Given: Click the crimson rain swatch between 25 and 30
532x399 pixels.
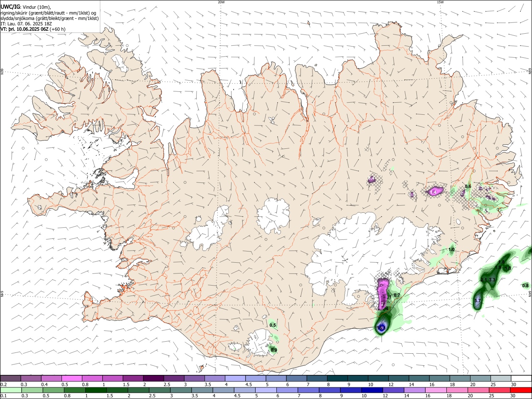Looking at the screenshot, I should [x=500, y=390].
